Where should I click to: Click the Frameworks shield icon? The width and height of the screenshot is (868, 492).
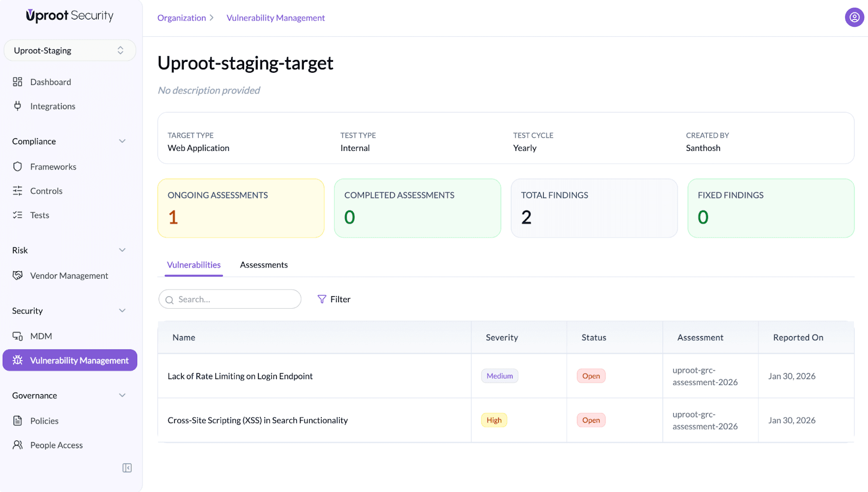[17, 167]
